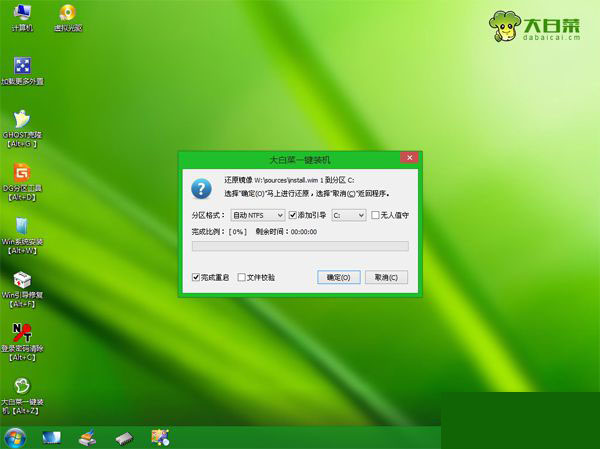This screenshot has width=600, height=449.
Task: Close the 大白菜一键装机 dialog
Action: tap(409, 158)
